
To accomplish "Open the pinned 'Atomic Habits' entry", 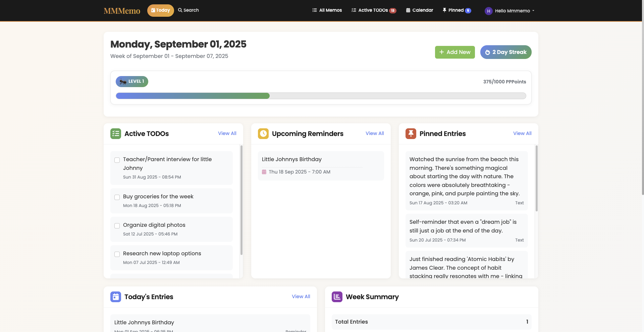I will (x=467, y=265).
